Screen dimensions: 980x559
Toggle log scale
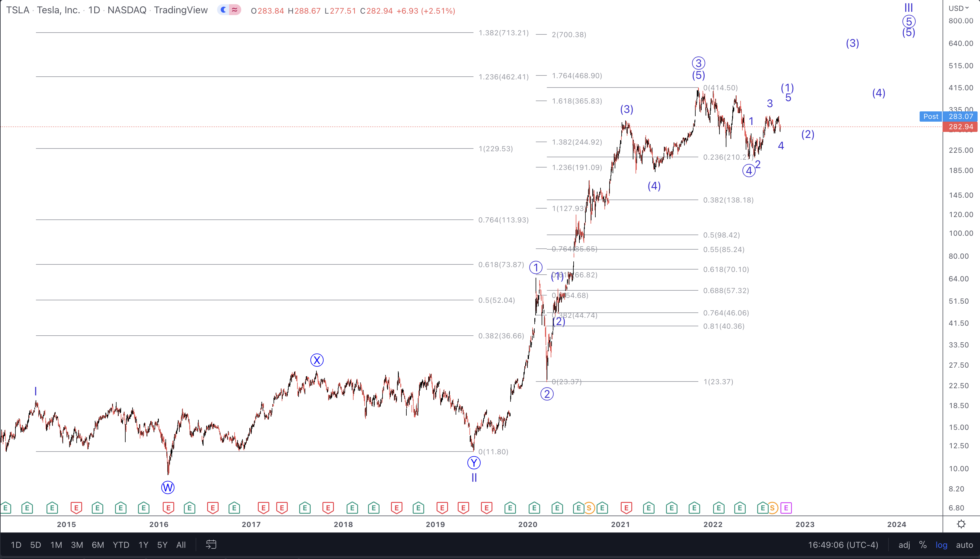click(941, 545)
